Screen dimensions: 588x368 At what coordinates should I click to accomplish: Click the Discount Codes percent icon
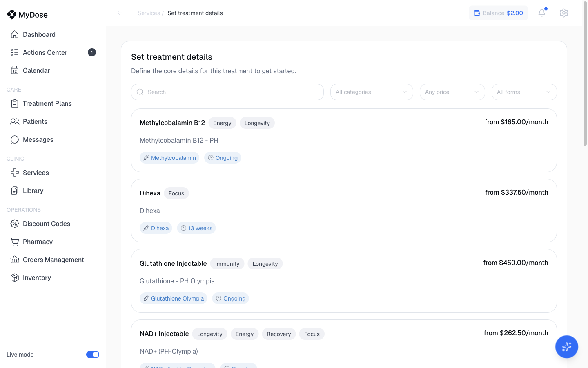pos(15,224)
